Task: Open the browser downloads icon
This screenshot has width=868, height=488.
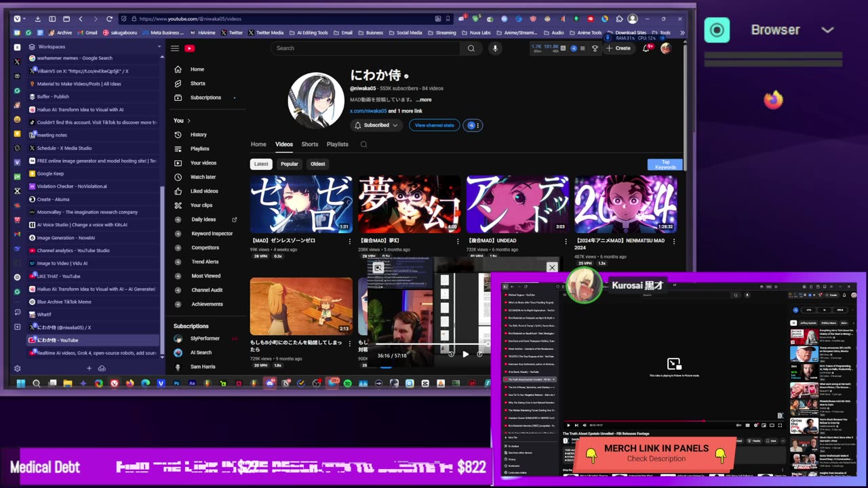Action: pyautogui.click(x=37, y=19)
